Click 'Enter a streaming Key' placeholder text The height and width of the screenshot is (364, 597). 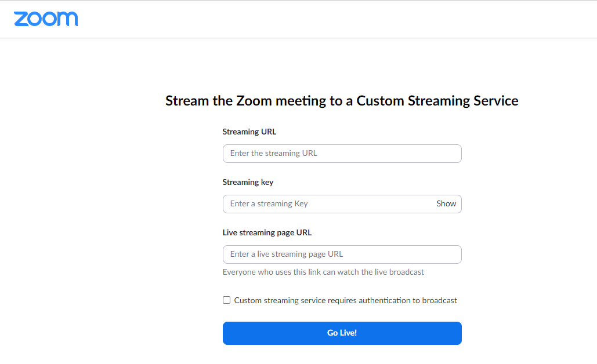click(x=269, y=204)
